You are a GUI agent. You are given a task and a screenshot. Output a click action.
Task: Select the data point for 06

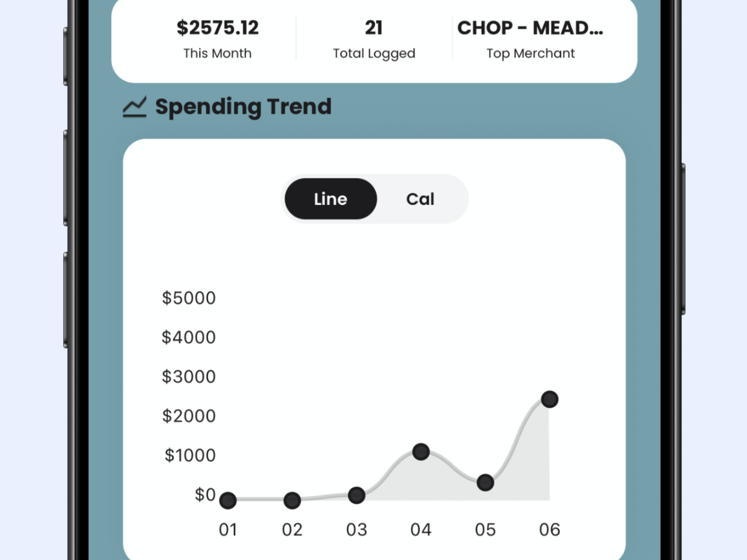coord(549,399)
